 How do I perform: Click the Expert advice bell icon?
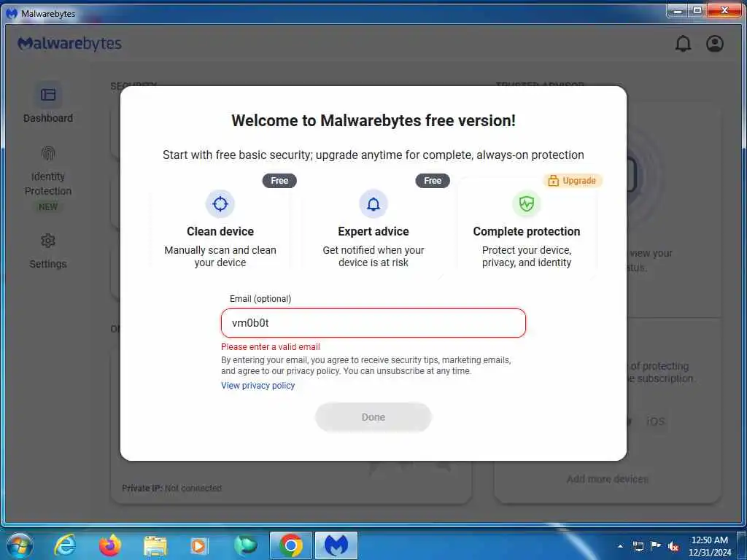point(373,204)
